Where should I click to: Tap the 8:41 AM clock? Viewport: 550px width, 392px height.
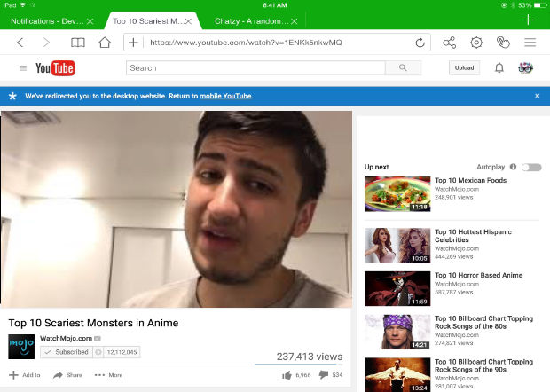(x=275, y=5)
